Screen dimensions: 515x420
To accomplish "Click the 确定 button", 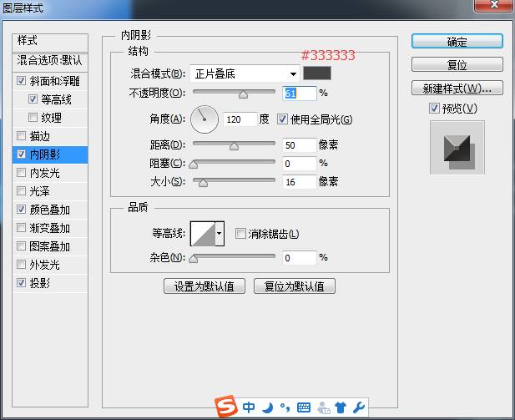I will tap(457, 42).
